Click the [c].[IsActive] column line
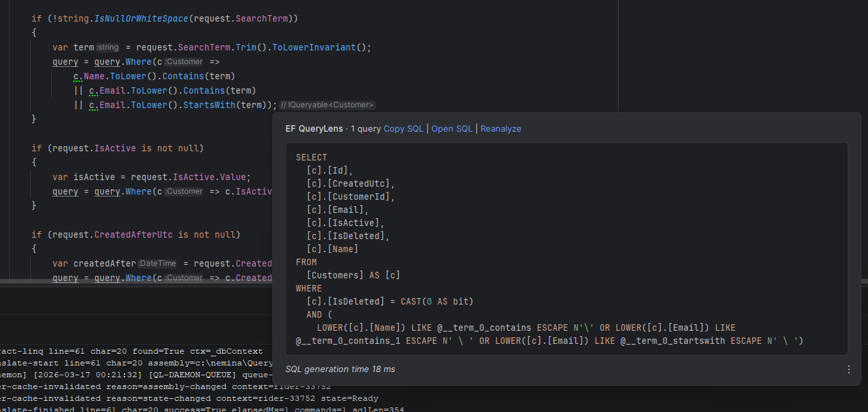This screenshot has width=868, height=412. tap(346, 223)
